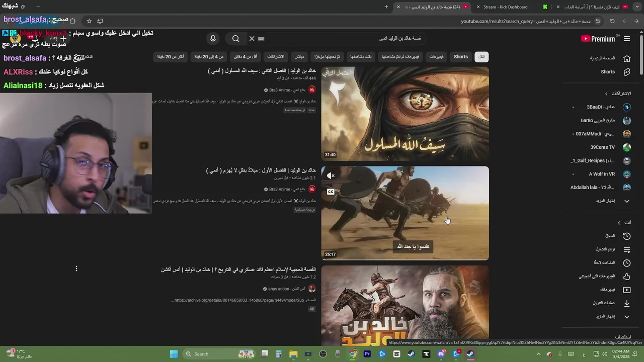644x362 pixels.
Task: Click the Windows taskbar Search box
Action: [219, 354]
